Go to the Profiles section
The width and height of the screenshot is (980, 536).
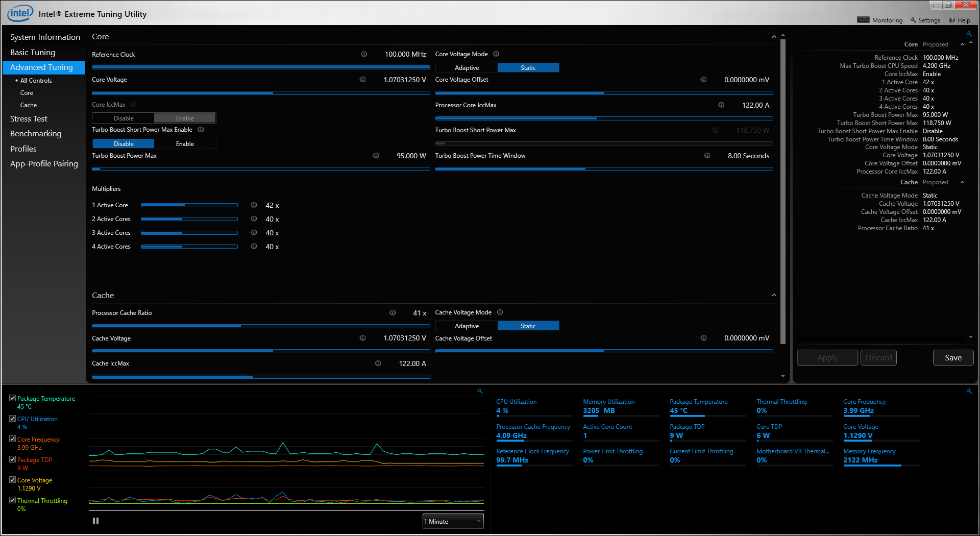pos(23,149)
